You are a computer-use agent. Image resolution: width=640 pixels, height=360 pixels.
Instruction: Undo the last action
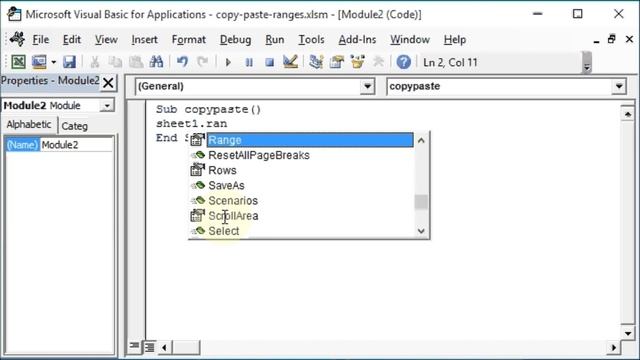point(182,62)
